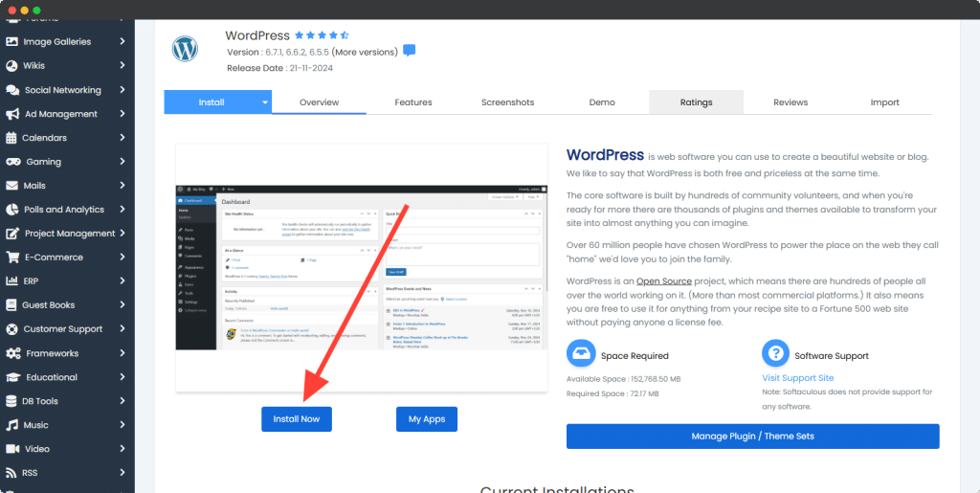Click the Image Galleries sidebar icon

pos(11,42)
